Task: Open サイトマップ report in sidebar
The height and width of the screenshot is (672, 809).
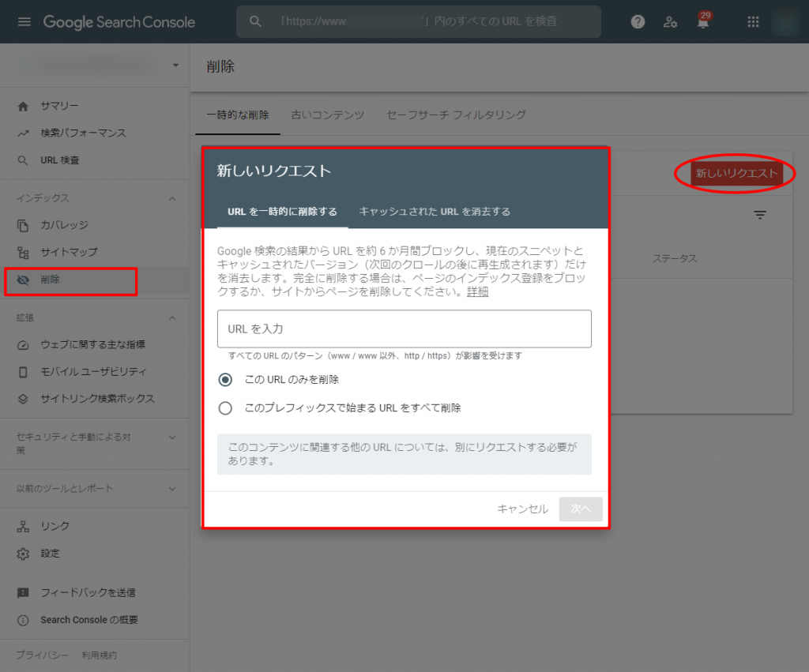Action: (x=70, y=252)
